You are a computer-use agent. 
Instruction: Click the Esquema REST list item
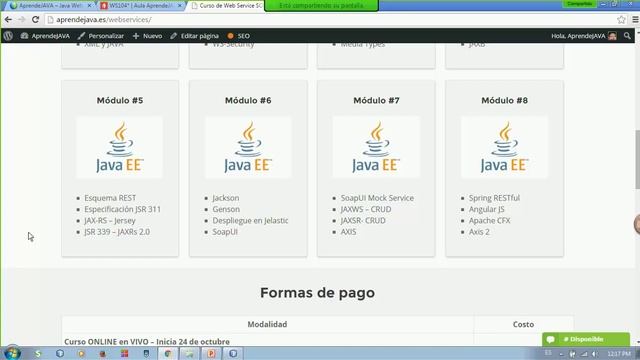110,198
